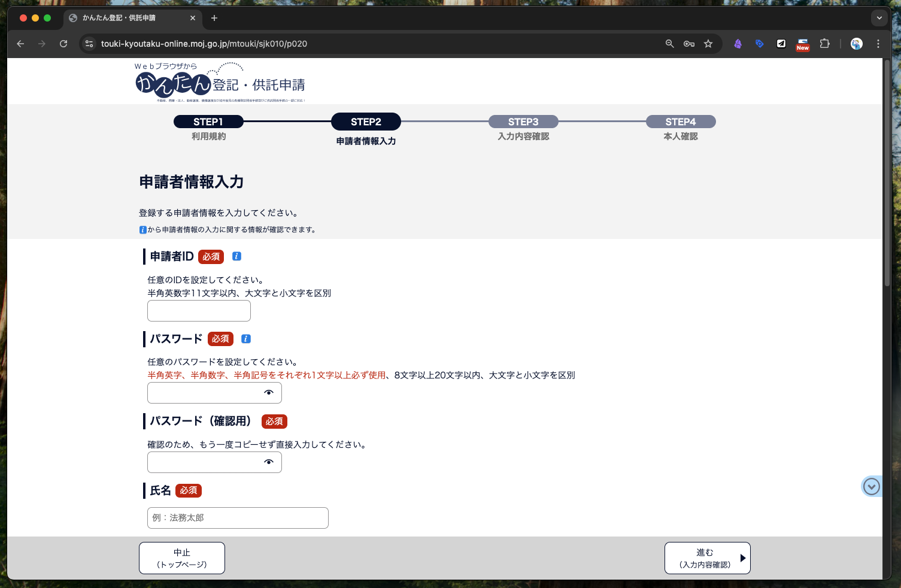Open the tab search dropdown arrow
Viewport: 901px width, 588px height.
tap(879, 18)
